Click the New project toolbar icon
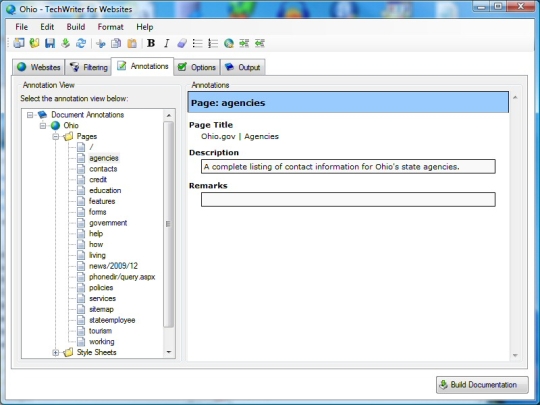Screen dimensions: 540x405 [x=19, y=43]
